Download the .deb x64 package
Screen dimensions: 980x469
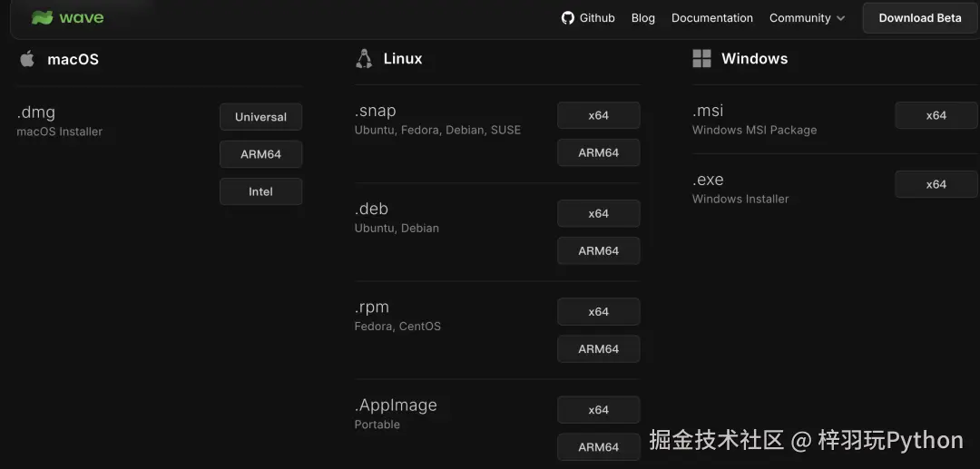click(598, 213)
